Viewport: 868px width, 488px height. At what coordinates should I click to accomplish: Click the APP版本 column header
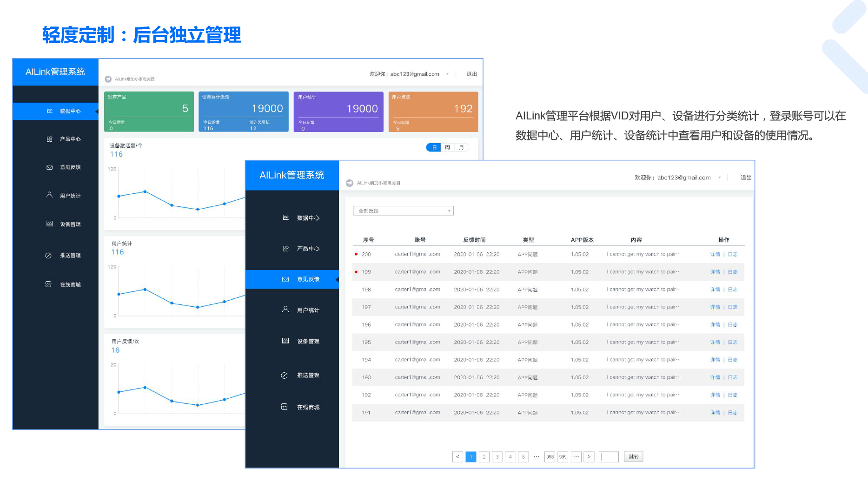(582, 240)
